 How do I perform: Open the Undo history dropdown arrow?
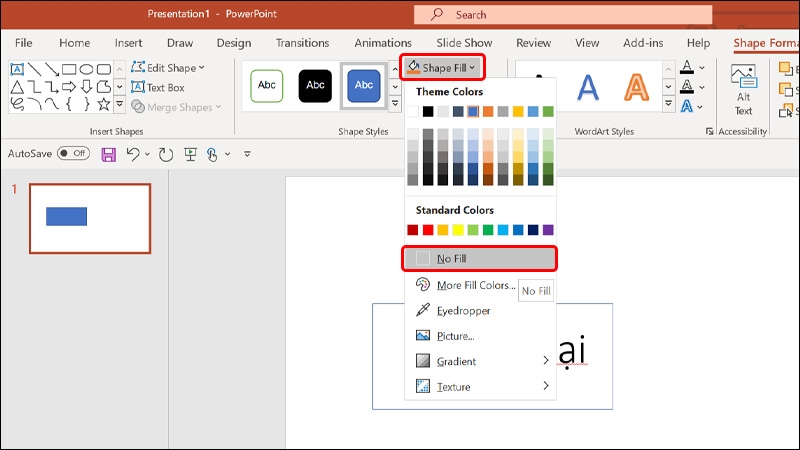tap(147, 154)
